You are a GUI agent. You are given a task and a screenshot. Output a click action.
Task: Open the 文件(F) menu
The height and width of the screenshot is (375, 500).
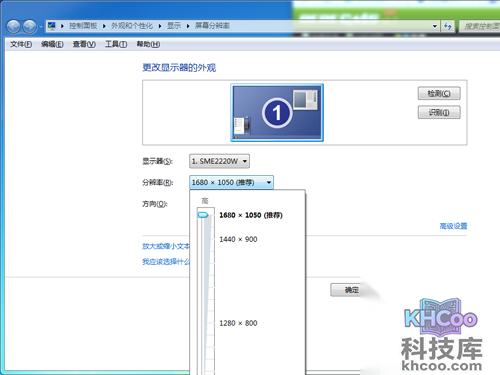[x=21, y=44]
